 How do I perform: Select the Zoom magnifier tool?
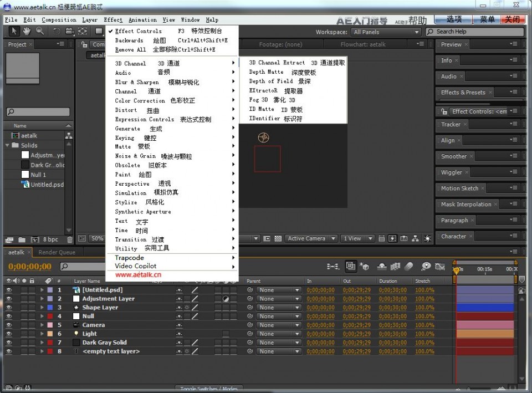coord(39,32)
